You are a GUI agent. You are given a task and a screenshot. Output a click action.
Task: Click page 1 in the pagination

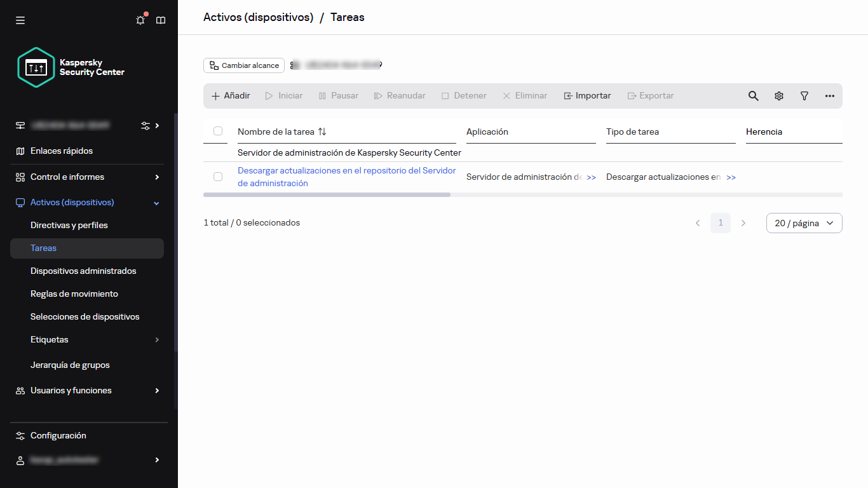click(720, 223)
